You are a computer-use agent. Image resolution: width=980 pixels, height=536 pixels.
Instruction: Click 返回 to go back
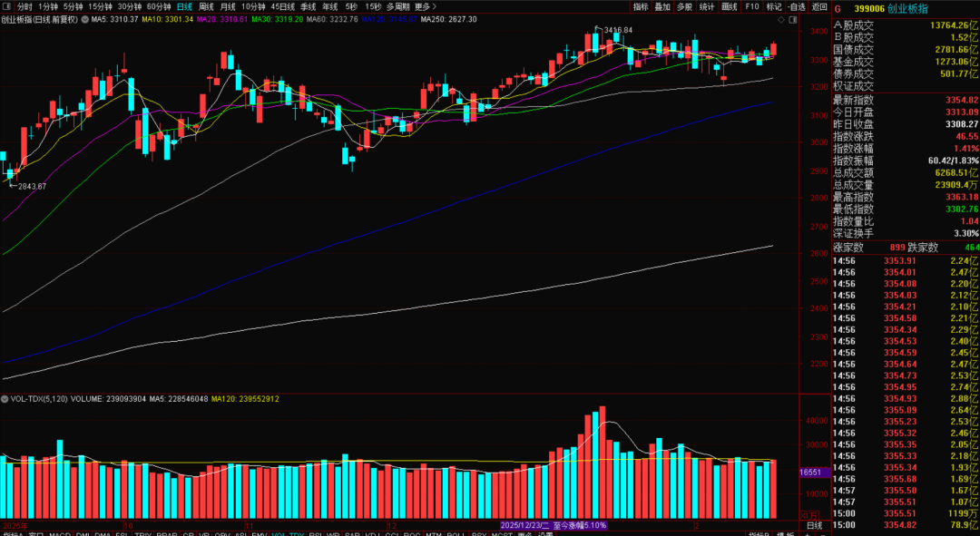pyautogui.click(x=819, y=6)
